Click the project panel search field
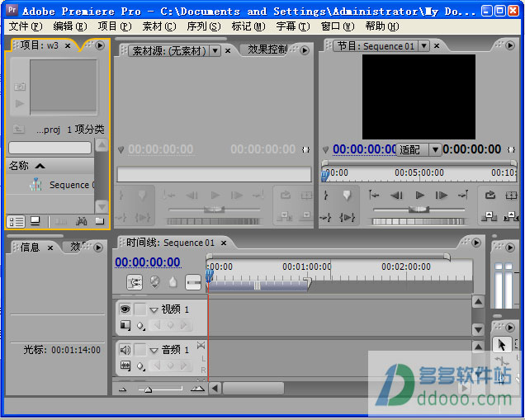This screenshot has height=420, width=525. pyautogui.click(x=50, y=148)
